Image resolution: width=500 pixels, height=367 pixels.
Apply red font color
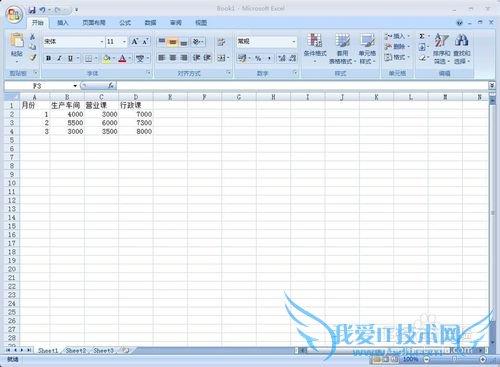122,59
